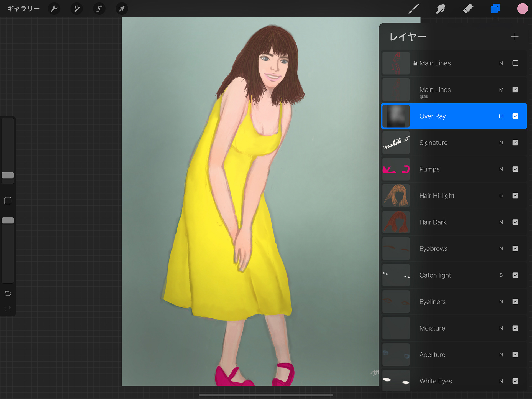Open the pink active color swatch

[522, 9]
